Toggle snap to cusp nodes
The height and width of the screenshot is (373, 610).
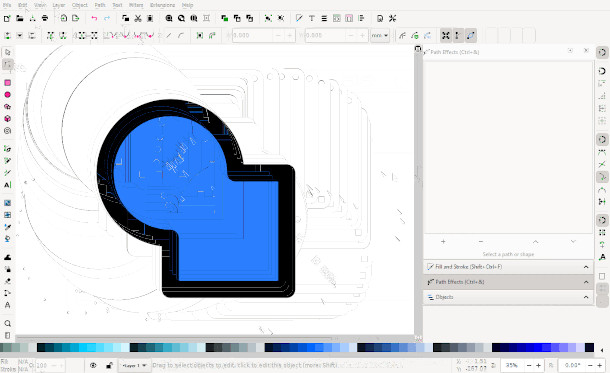[602, 177]
